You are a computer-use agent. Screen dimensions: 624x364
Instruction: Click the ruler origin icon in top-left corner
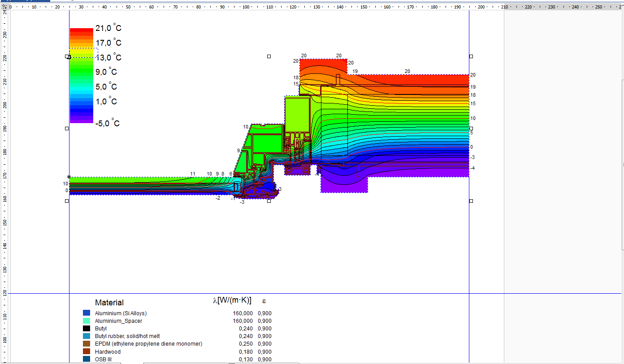pyautogui.click(x=4, y=7)
